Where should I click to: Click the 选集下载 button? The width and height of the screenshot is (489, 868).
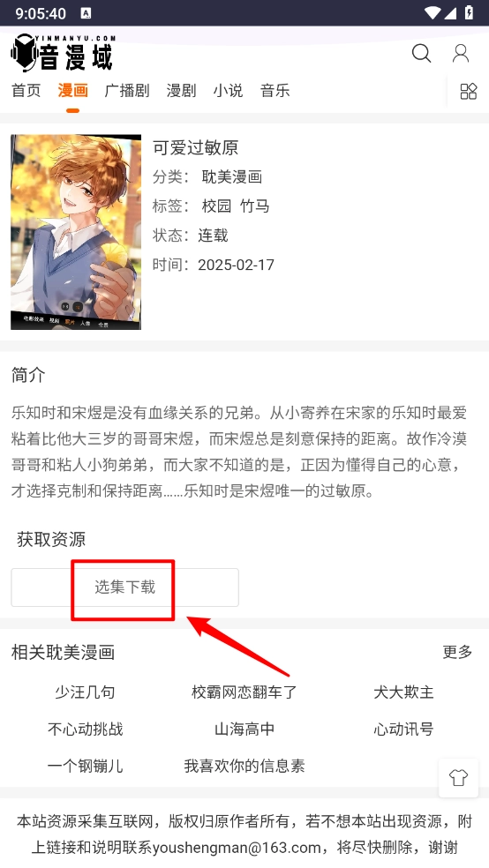[124, 587]
